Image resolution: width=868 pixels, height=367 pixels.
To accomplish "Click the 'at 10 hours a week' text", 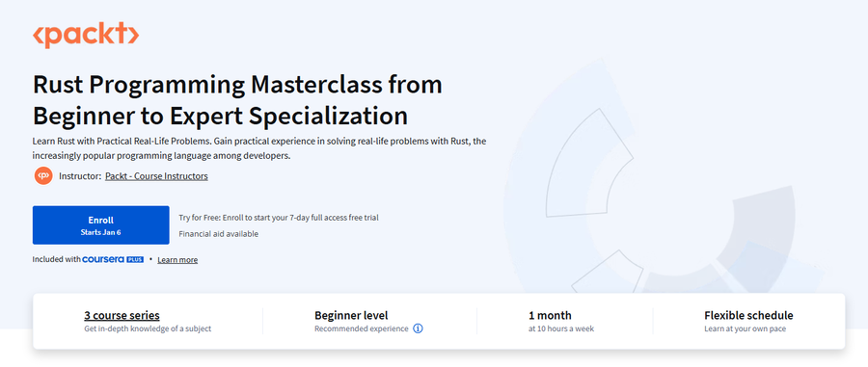I will [561, 328].
